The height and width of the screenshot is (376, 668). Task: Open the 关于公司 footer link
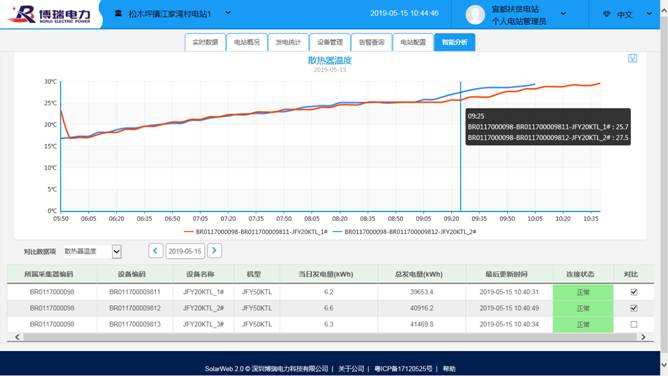351,369
